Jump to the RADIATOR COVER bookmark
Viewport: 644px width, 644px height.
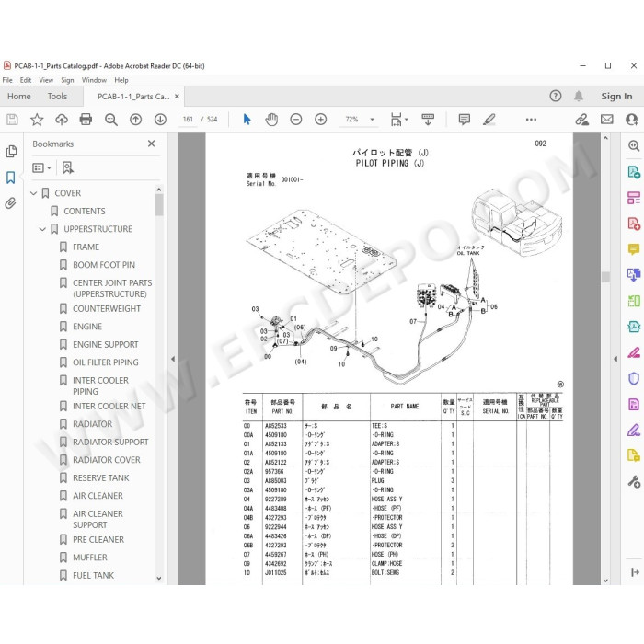click(x=107, y=460)
